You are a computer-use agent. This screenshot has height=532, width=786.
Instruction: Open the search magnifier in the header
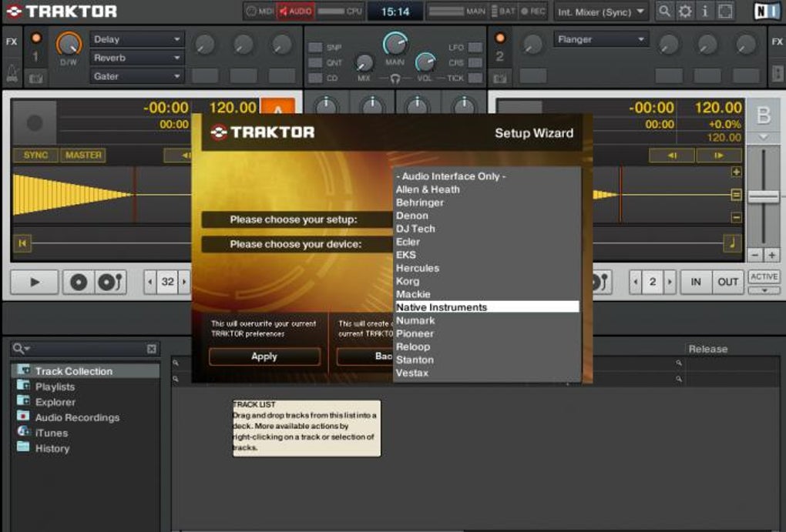664,11
